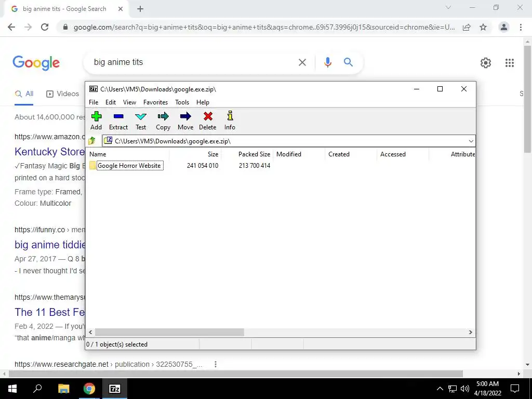532x399 pixels.
Task: Sort by the Accessed column header
Action: click(393, 154)
